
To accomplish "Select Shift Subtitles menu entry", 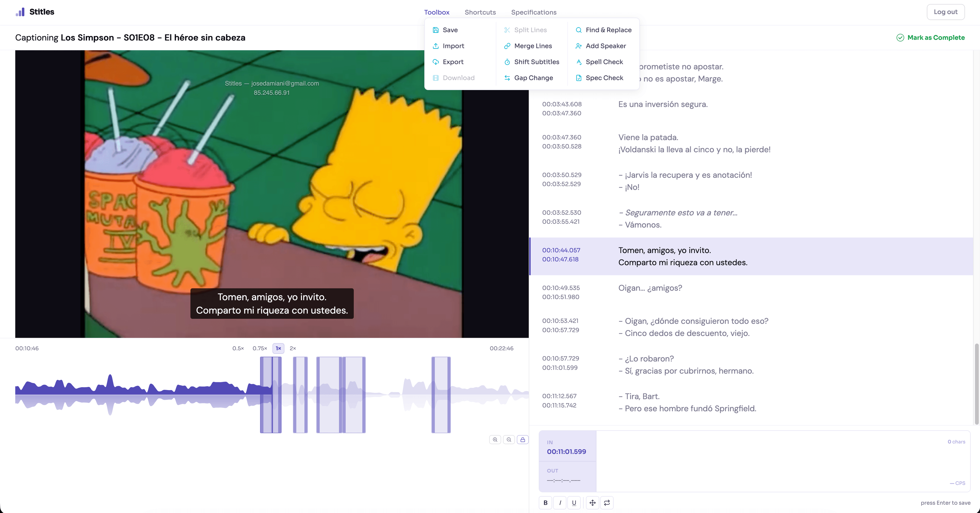I will click(532, 62).
